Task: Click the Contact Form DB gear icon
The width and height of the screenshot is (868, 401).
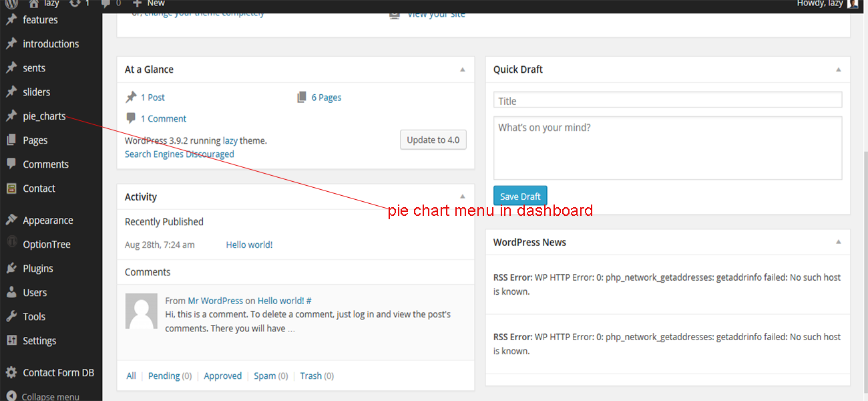Action: [11, 373]
